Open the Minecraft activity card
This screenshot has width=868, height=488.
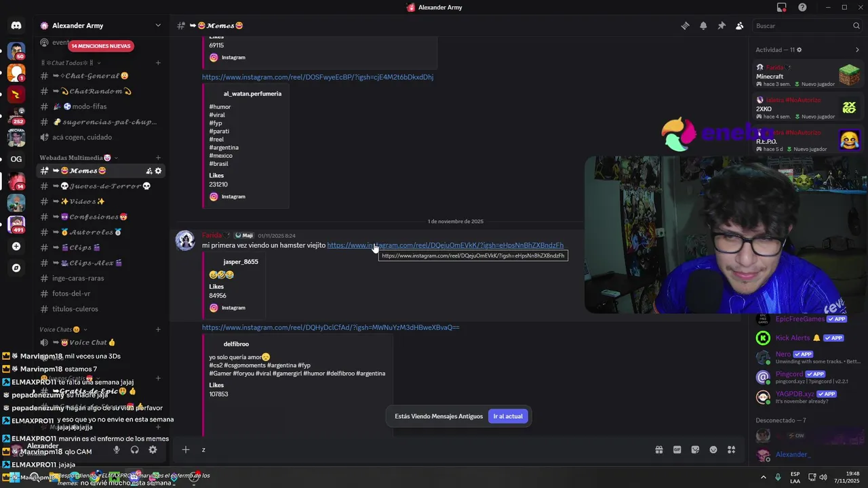(x=808, y=76)
